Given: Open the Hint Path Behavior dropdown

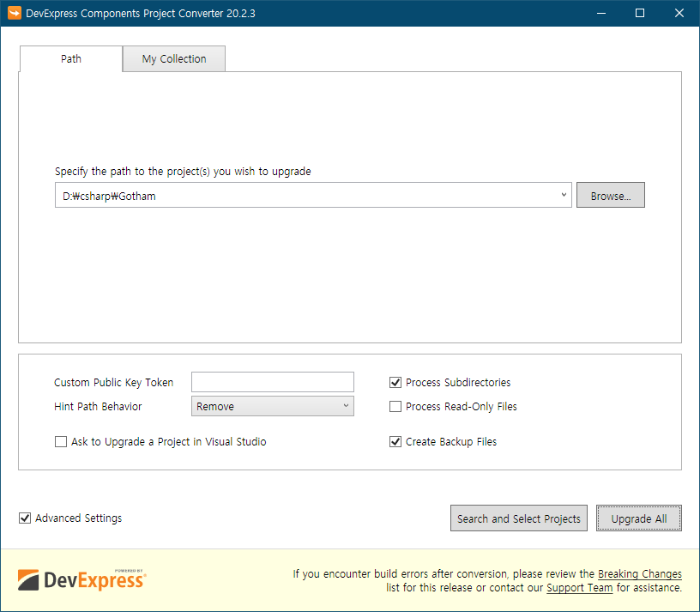Looking at the screenshot, I should [272, 406].
